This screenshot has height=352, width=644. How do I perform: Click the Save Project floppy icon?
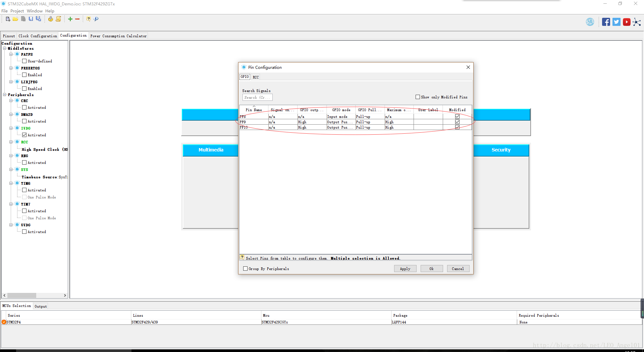click(31, 19)
